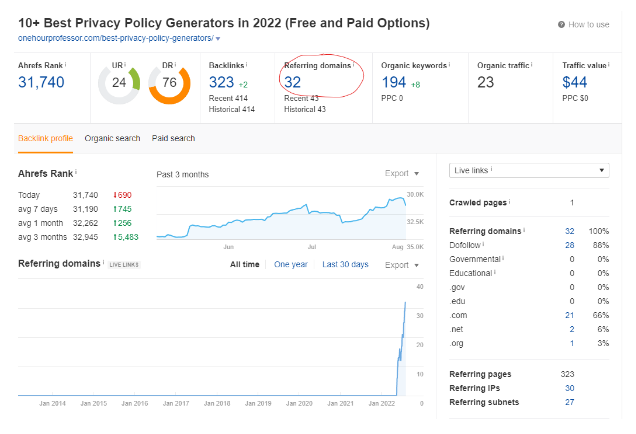The height and width of the screenshot is (434, 636).
Task: Switch to the Organic search tab
Action: click(112, 138)
